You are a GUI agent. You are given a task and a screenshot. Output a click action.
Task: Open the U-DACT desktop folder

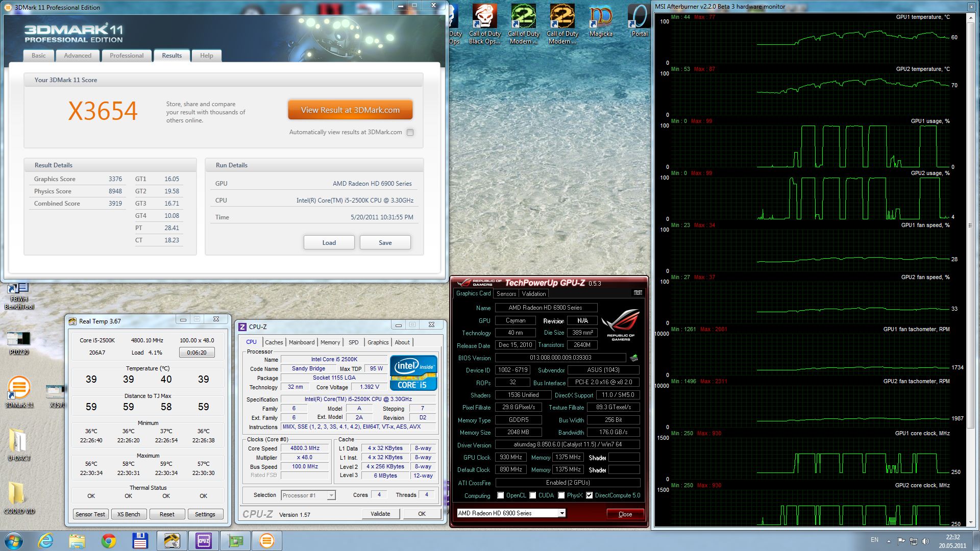[x=19, y=444]
